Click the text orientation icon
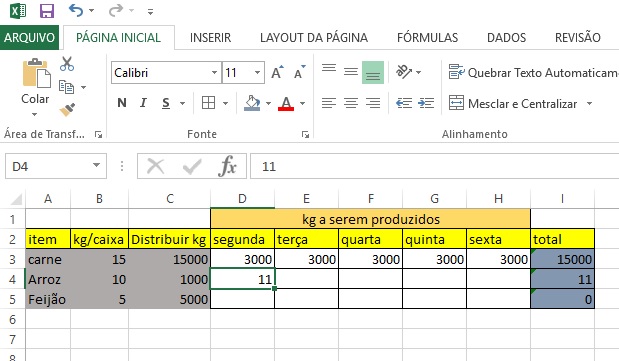 [404, 72]
